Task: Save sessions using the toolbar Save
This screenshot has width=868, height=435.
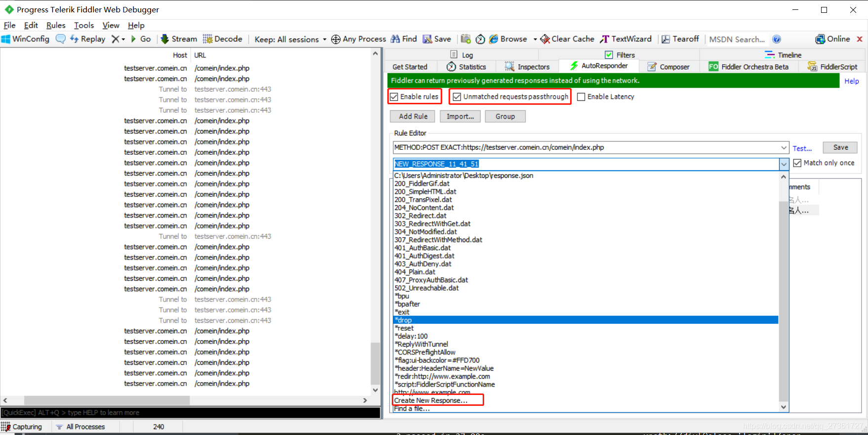Action: click(x=437, y=39)
